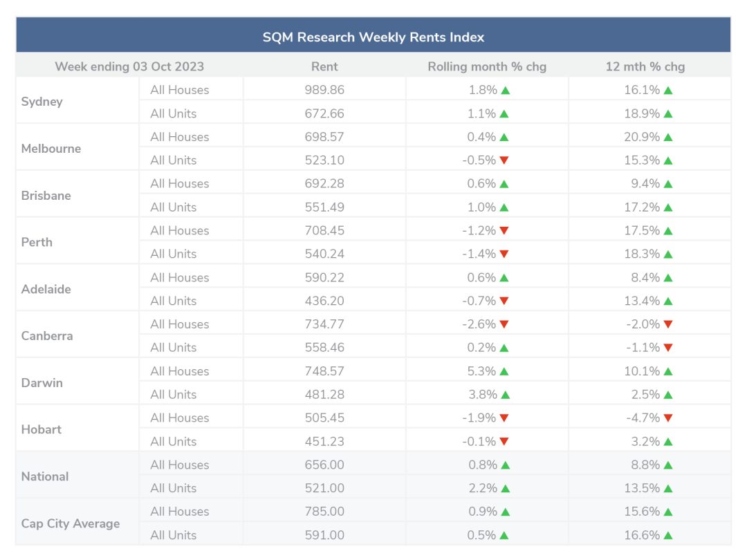Click the green arrow beside 20.9% Melbourne houses

point(668,137)
